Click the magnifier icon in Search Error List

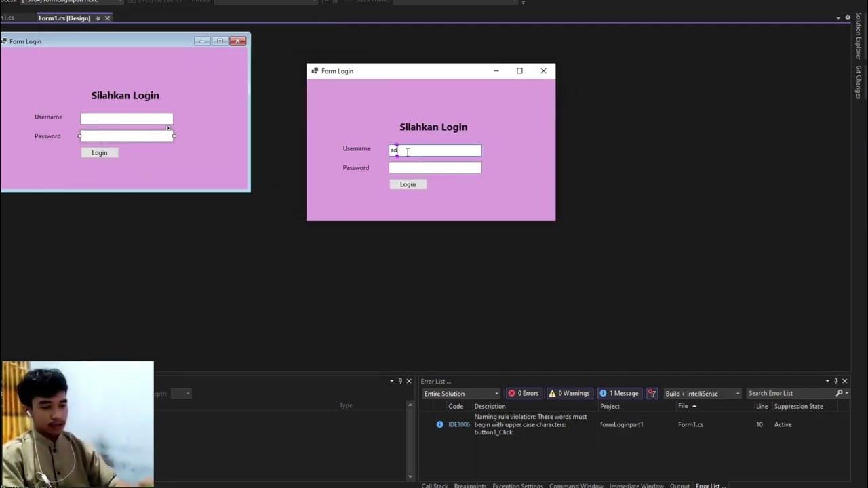tap(839, 393)
